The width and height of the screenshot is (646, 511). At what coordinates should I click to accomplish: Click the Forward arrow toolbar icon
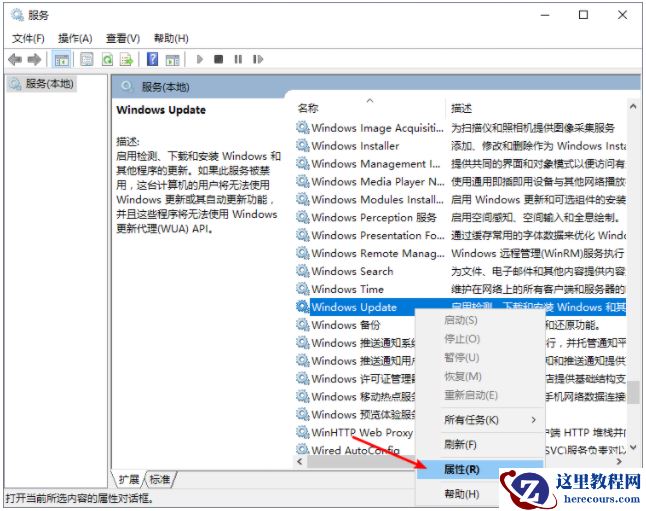point(34,60)
